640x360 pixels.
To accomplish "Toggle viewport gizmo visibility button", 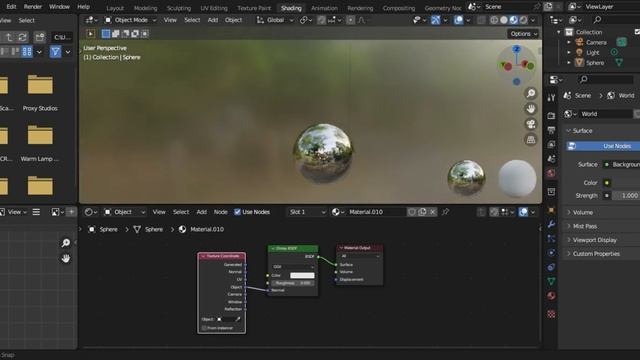I will (x=436, y=20).
